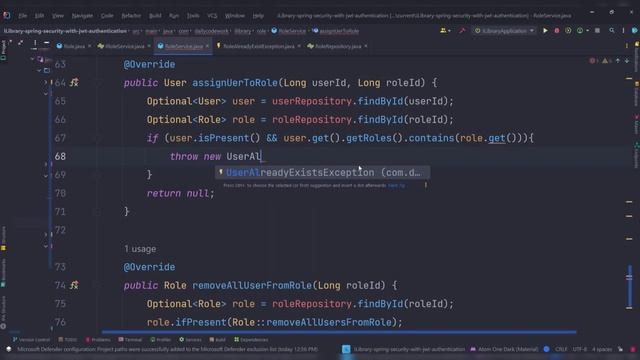The width and height of the screenshot is (640, 360).
Task: Open the VCS menu
Action: click(212, 16)
